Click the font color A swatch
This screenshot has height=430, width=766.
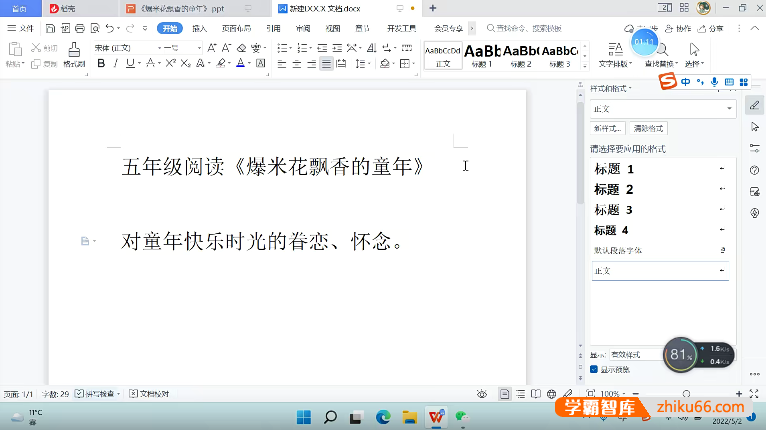click(x=240, y=63)
